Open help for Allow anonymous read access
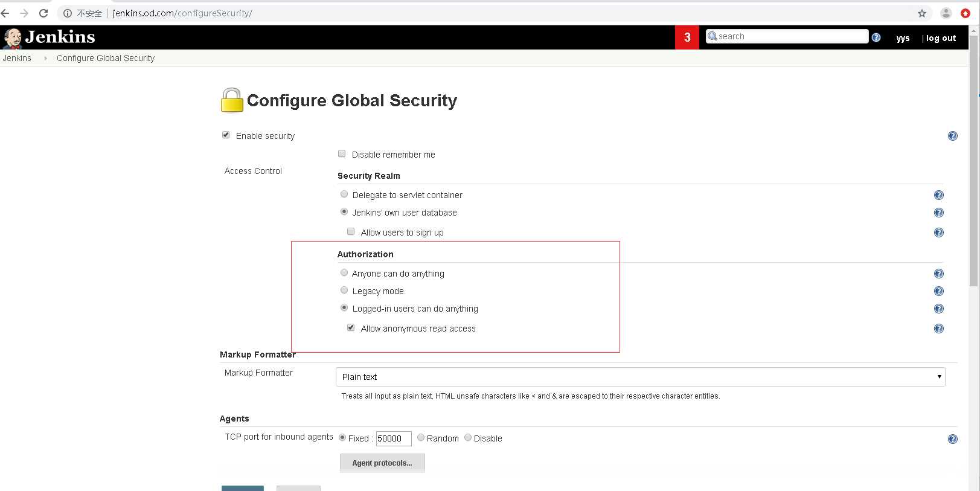980x491 pixels. [938, 329]
